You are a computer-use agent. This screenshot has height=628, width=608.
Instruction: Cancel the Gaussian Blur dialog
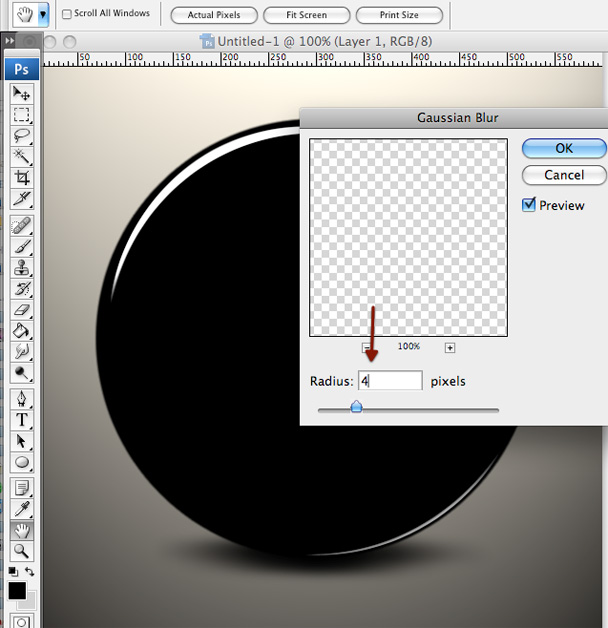pos(564,175)
